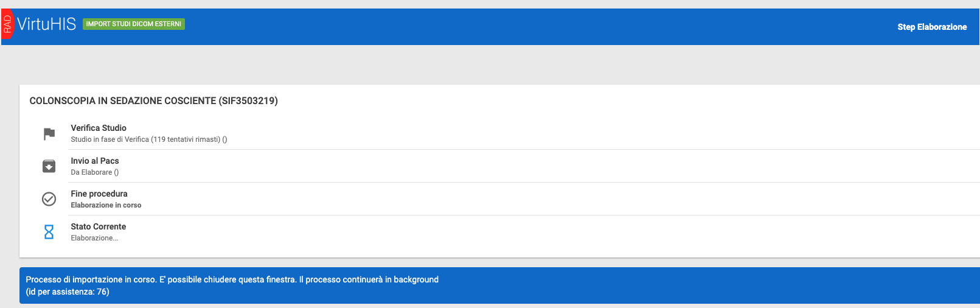Click the Da Elaborare status text

94,172
